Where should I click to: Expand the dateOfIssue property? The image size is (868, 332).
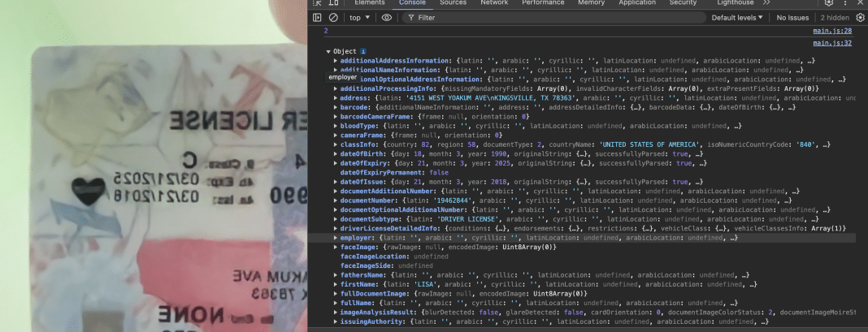(x=336, y=182)
